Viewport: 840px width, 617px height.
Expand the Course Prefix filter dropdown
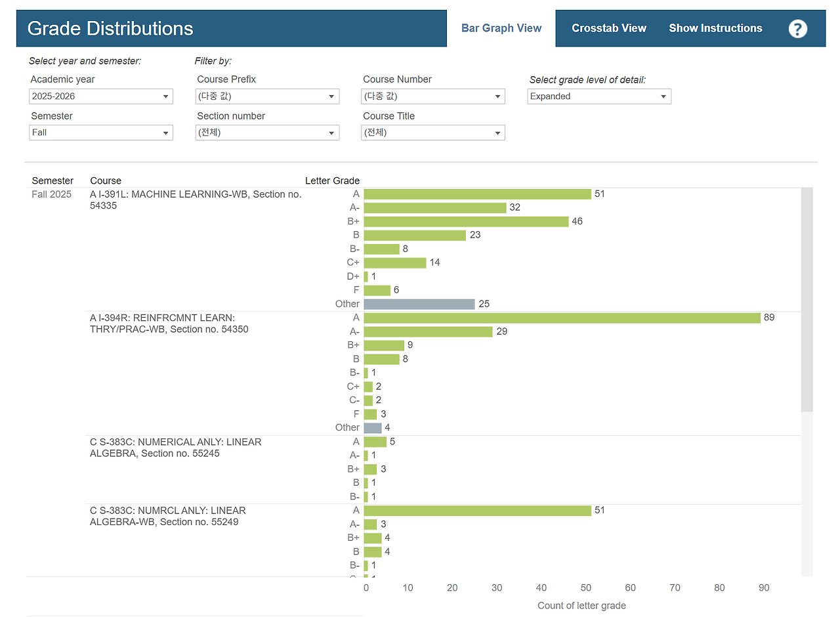[x=268, y=96]
